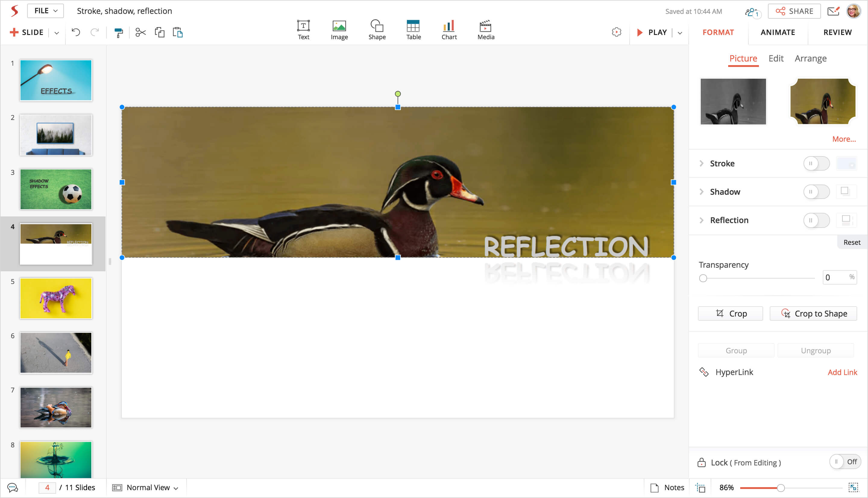Click the fit-to-screen icon near zoom
The width and height of the screenshot is (868, 498).
(x=853, y=487)
